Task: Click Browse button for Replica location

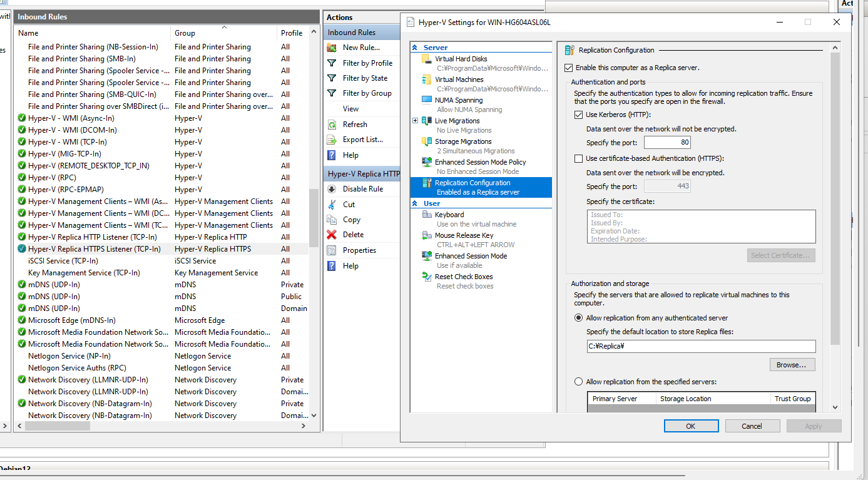Action: pyautogui.click(x=792, y=365)
